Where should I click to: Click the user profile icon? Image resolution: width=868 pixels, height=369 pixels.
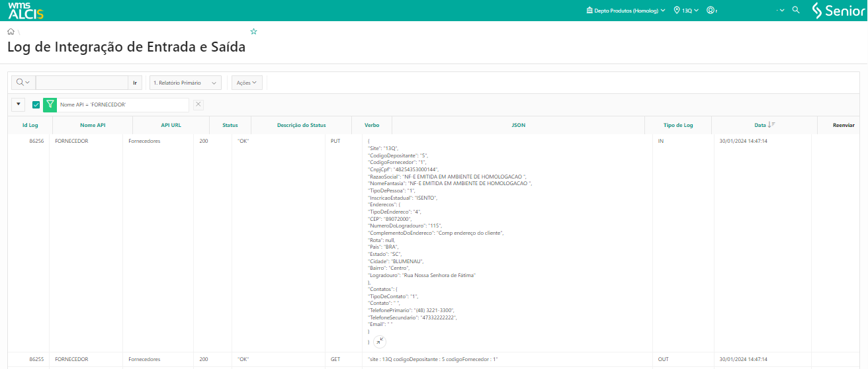point(711,11)
